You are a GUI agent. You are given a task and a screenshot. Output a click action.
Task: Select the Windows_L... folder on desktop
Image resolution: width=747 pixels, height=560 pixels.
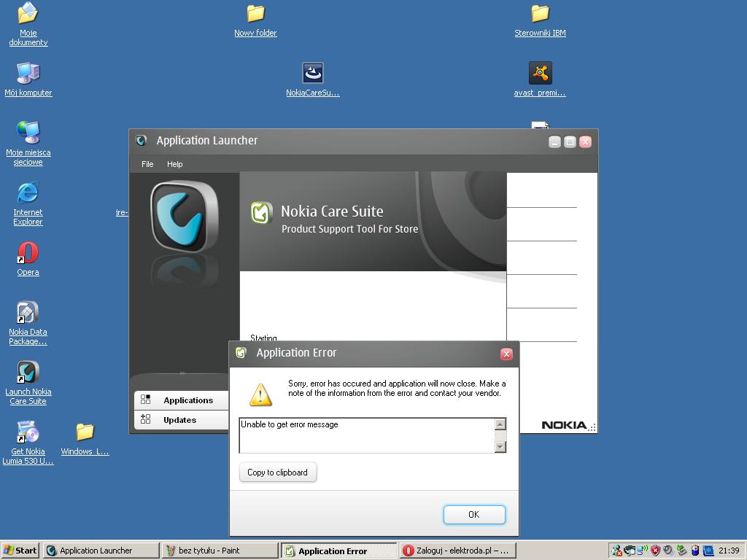[x=85, y=439]
